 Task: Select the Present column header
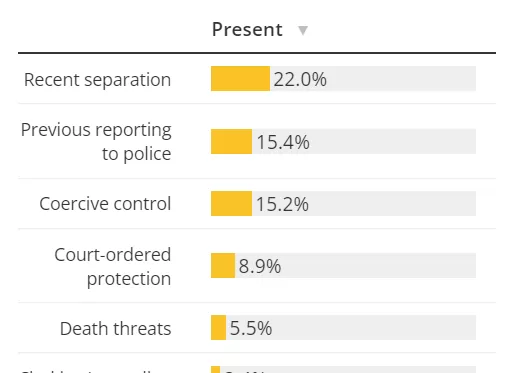pos(247,29)
